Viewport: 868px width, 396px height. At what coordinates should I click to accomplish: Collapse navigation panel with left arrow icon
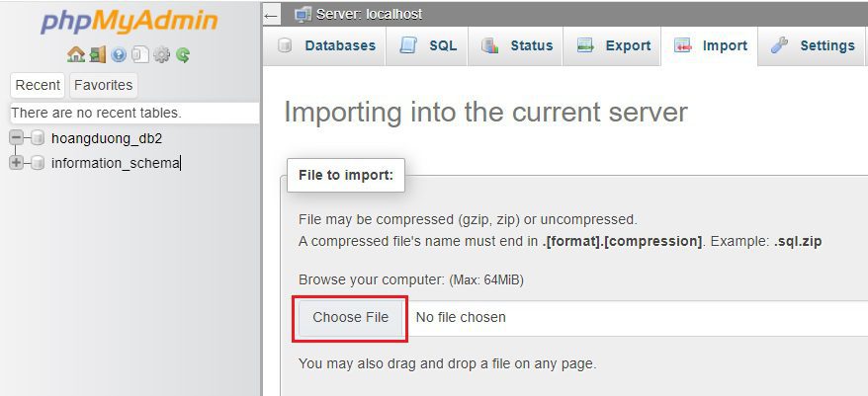(272, 15)
